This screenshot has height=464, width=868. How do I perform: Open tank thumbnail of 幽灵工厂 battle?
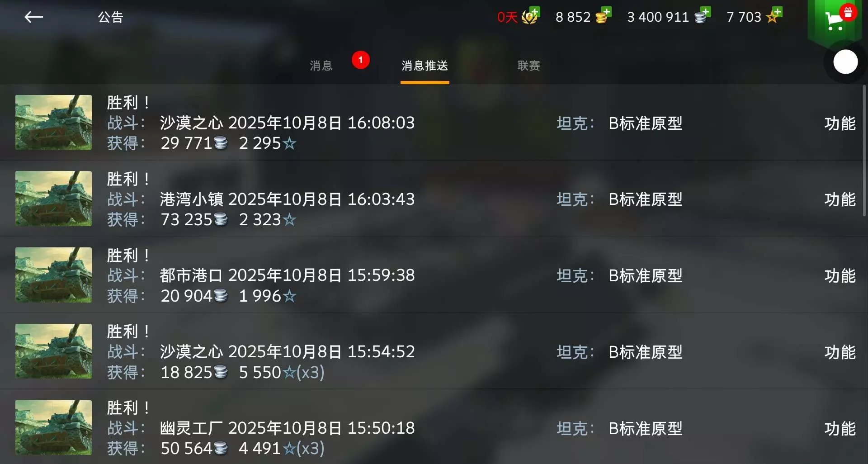(x=53, y=428)
